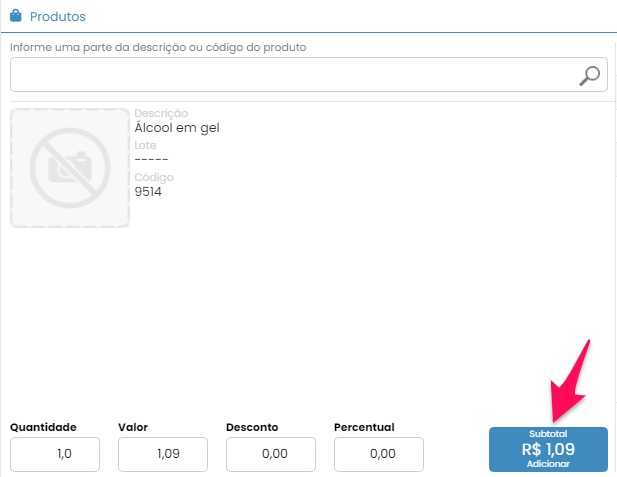Select the Percentual input field
The width and height of the screenshot is (617, 477).
click(x=379, y=454)
